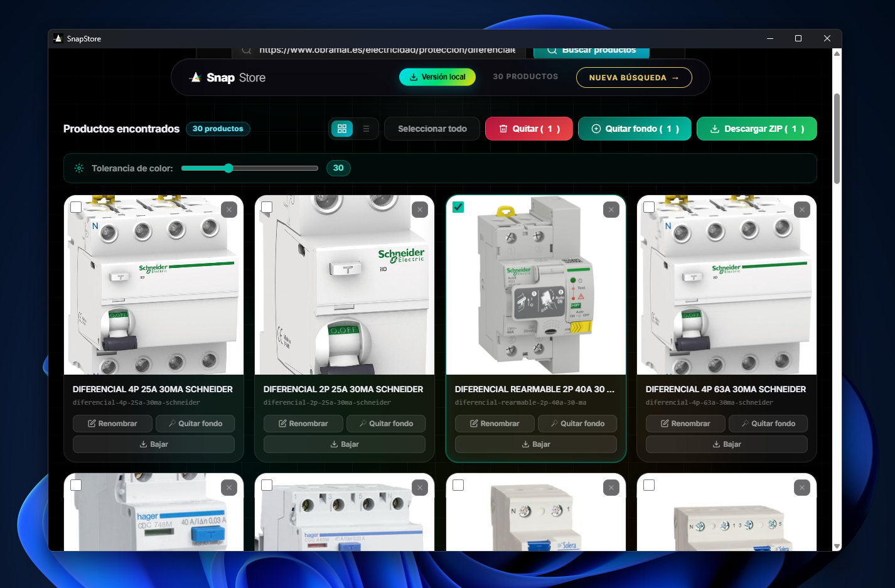
Task: Click Seleccionar todo
Action: [x=432, y=129]
